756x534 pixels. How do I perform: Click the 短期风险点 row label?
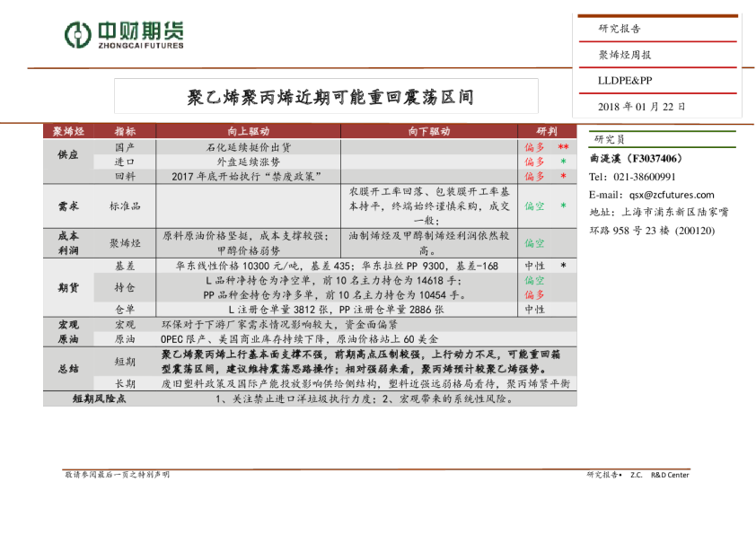[x=98, y=398]
